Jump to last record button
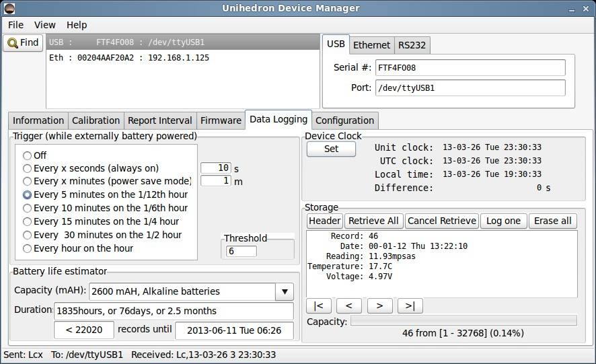The image size is (596, 364). [x=410, y=306]
